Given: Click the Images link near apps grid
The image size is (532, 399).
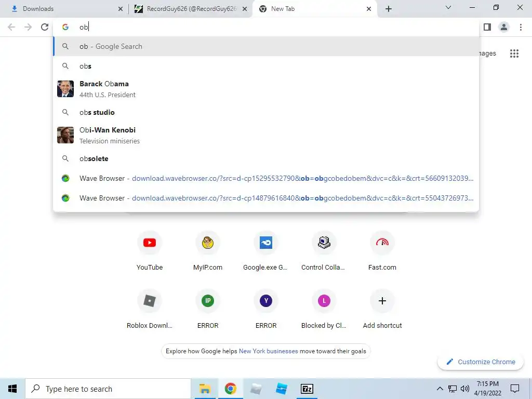Looking at the screenshot, I should [487, 54].
